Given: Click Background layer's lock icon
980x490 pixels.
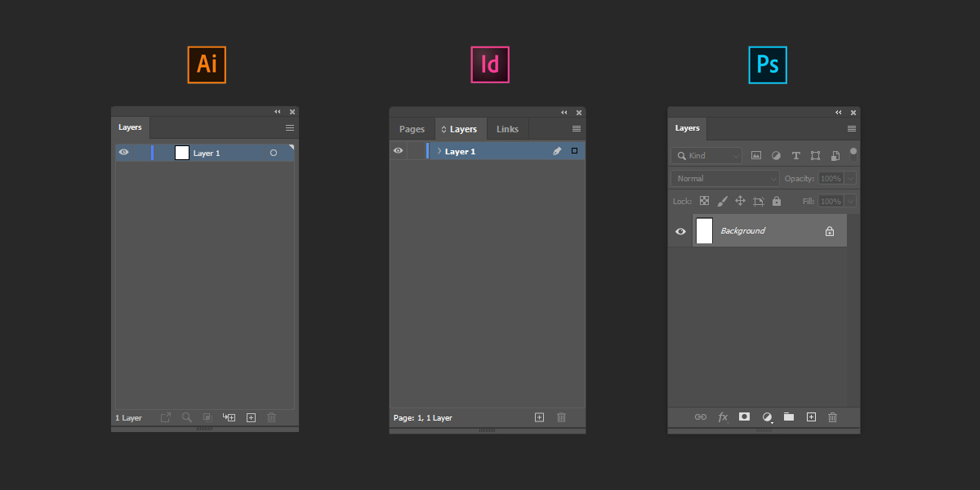Looking at the screenshot, I should [830, 231].
